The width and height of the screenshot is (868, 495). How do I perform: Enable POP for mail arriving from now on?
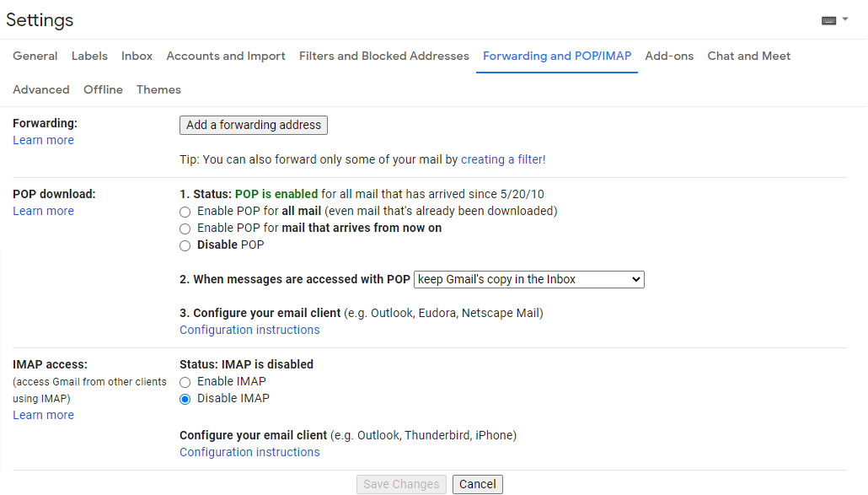(185, 229)
